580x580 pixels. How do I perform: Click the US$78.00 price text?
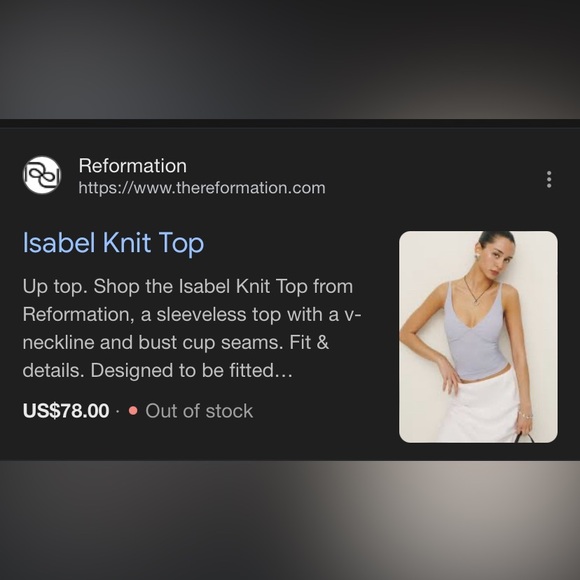coord(66,411)
